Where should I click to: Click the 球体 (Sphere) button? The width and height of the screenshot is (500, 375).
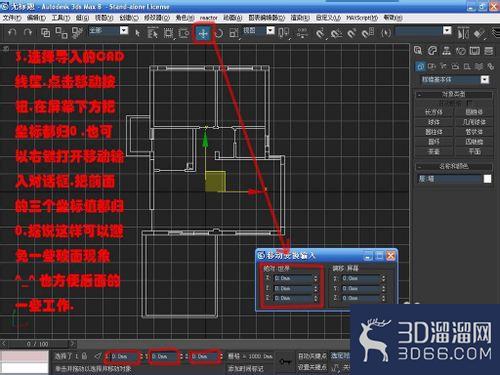click(x=434, y=122)
